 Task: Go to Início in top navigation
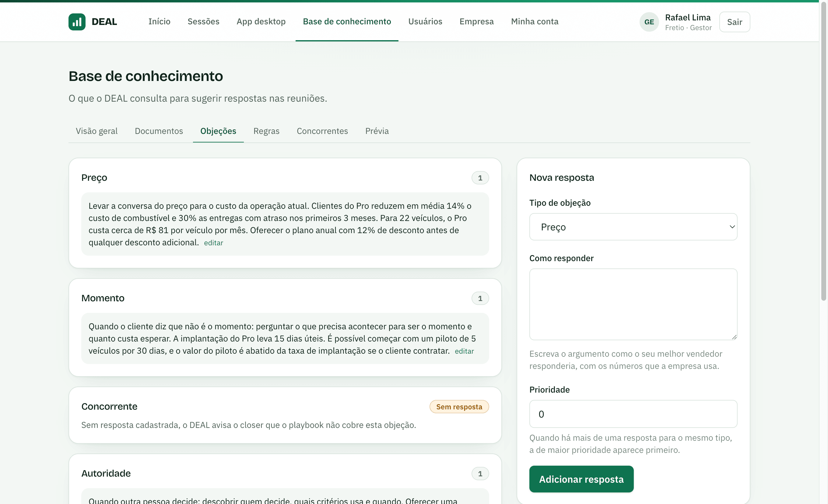[x=159, y=22]
